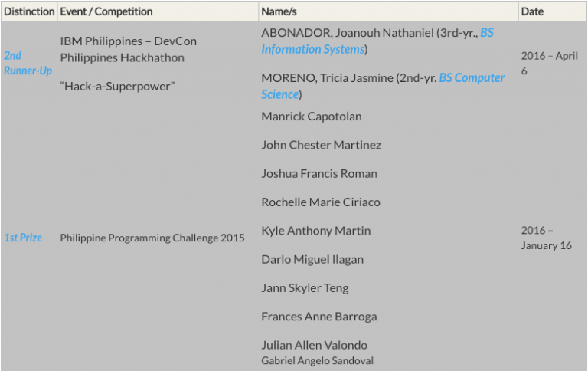The height and width of the screenshot is (371, 588).
Task: Click the name Jann Skyler Teng
Action: click(305, 288)
